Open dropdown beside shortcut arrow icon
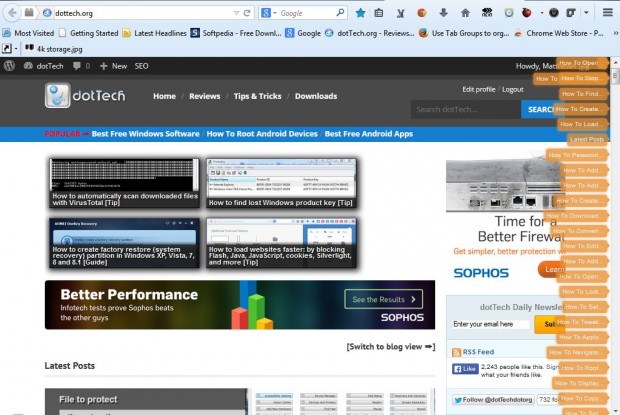Screen dimensions: 620x415 (x=16, y=49)
